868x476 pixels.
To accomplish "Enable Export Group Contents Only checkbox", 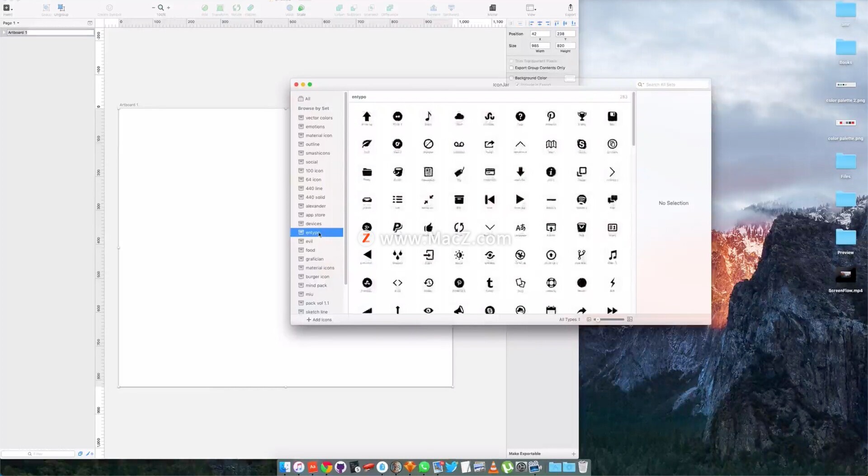I will click(x=511, y=68).
